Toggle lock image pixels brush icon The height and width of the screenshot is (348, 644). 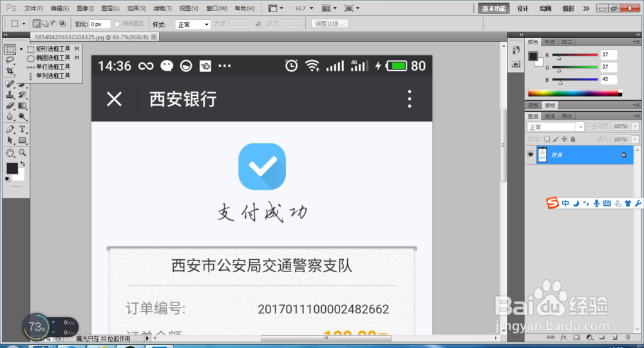coord(556,139)
